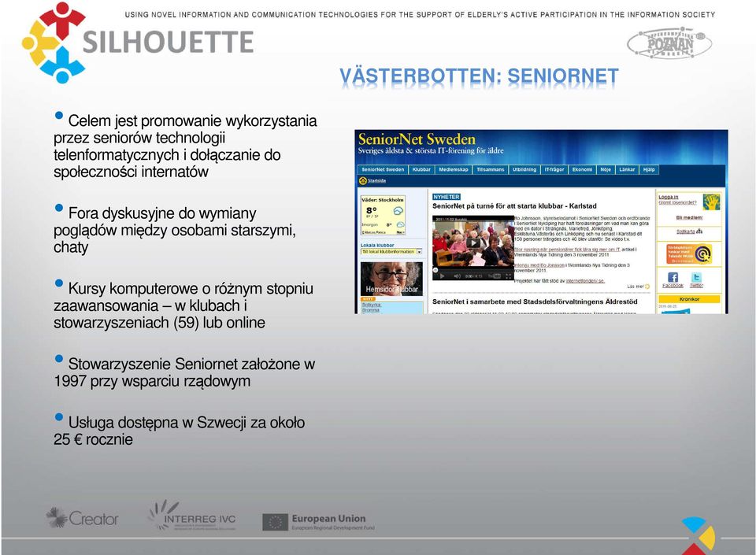756x555 pixels.
Task: Open the Medlemskap menu tab
Action: coord(454,169)
